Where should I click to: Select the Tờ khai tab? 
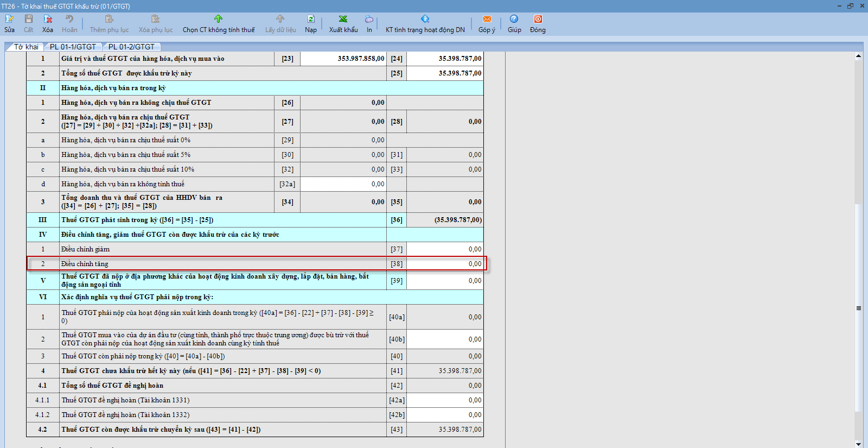(26, 47)
